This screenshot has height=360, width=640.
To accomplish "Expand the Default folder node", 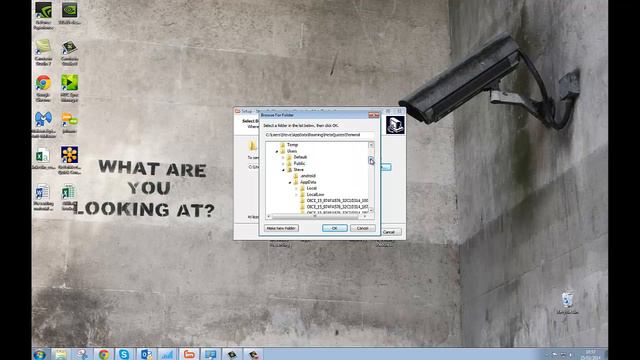I will [x=283, y=157].
